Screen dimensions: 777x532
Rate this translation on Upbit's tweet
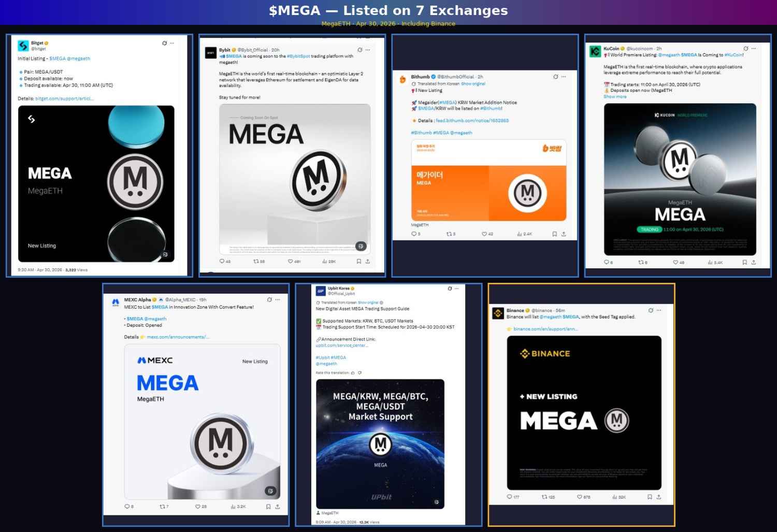[334, 372]
